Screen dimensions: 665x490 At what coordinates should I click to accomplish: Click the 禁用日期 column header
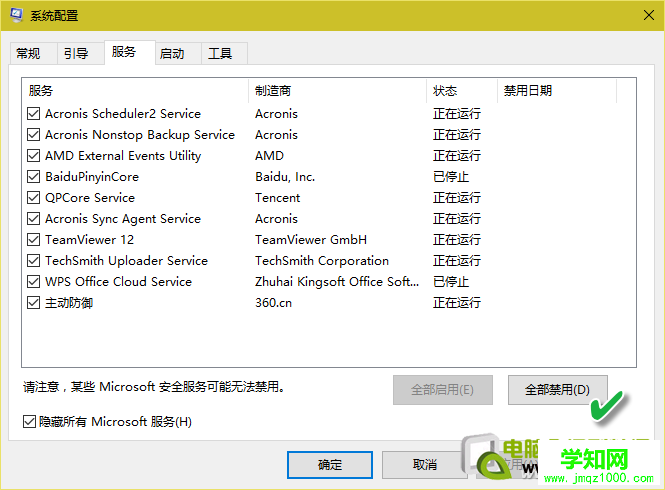556,91
